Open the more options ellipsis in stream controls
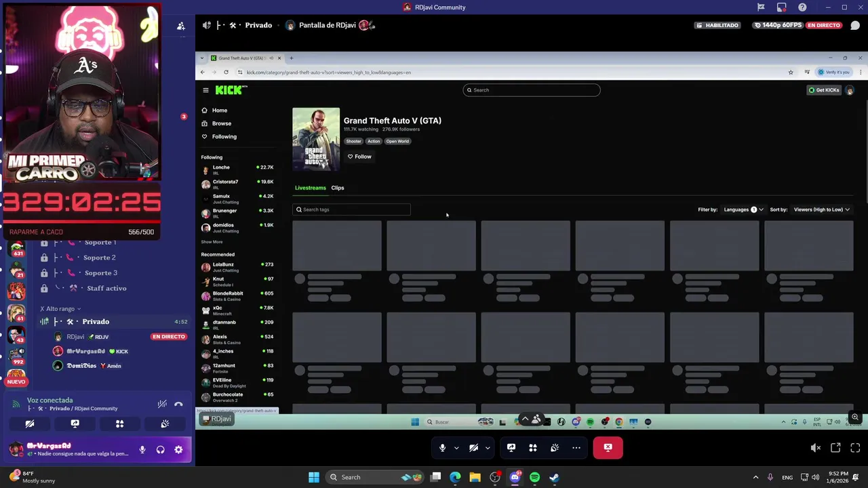Screen dimensions: 868x488 (x=576, y=447)
